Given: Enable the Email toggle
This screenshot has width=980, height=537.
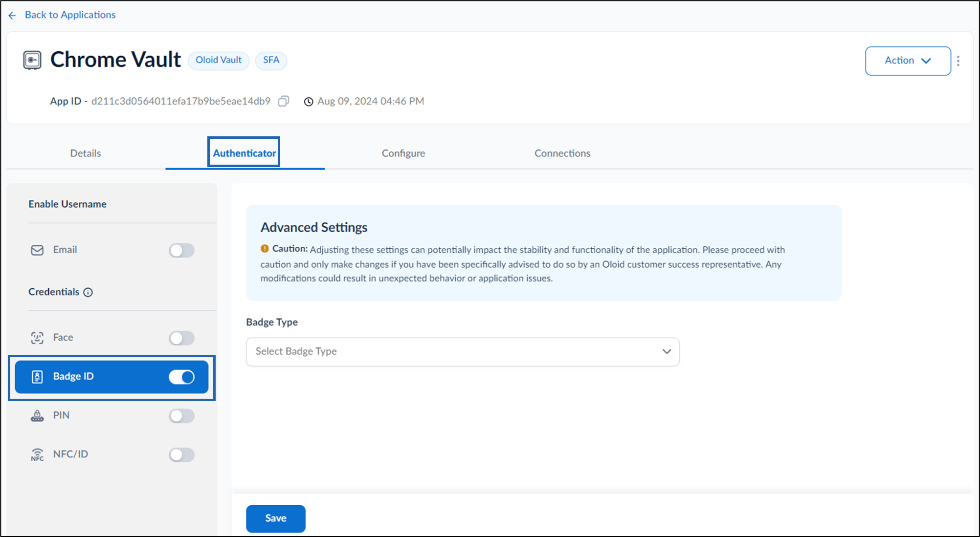Looking at the screenshot, I should point(182,250).
